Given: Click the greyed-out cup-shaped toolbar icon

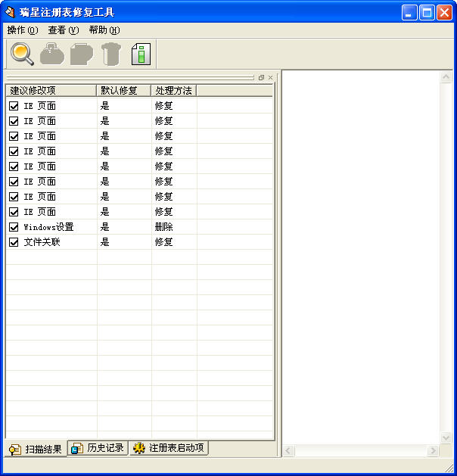Looking at the screenshot, I should [x=81, y=54].
